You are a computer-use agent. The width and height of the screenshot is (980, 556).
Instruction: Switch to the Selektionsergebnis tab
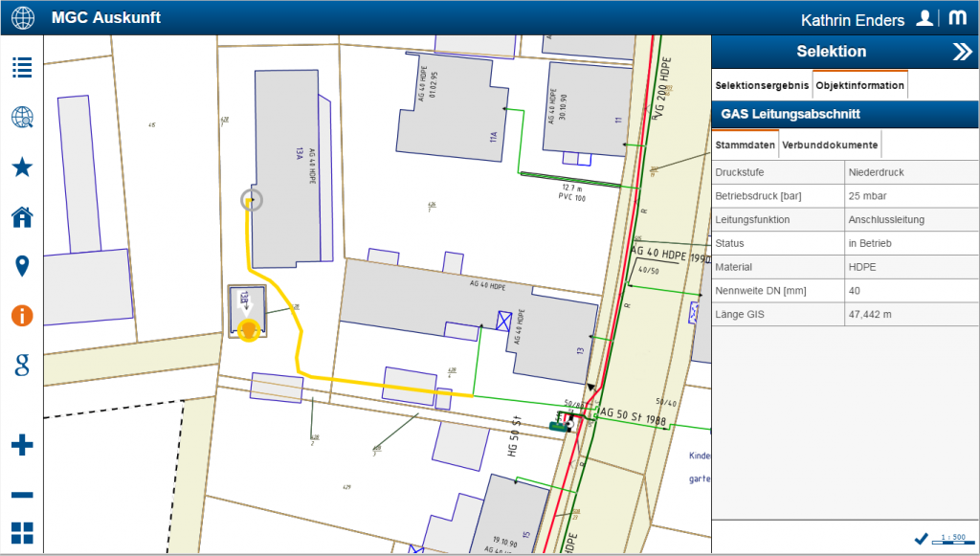(762, 85)
